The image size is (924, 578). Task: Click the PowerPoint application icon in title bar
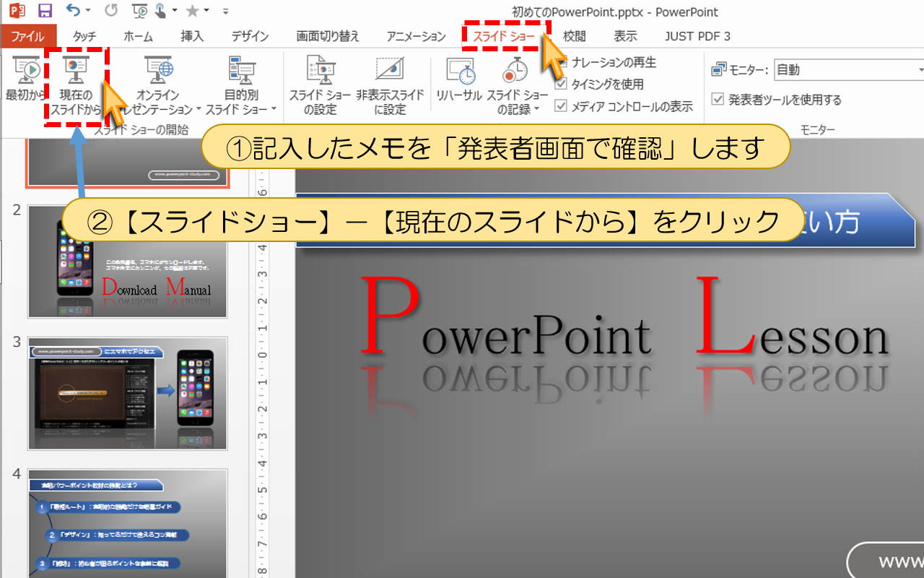[x=17, y=11]
